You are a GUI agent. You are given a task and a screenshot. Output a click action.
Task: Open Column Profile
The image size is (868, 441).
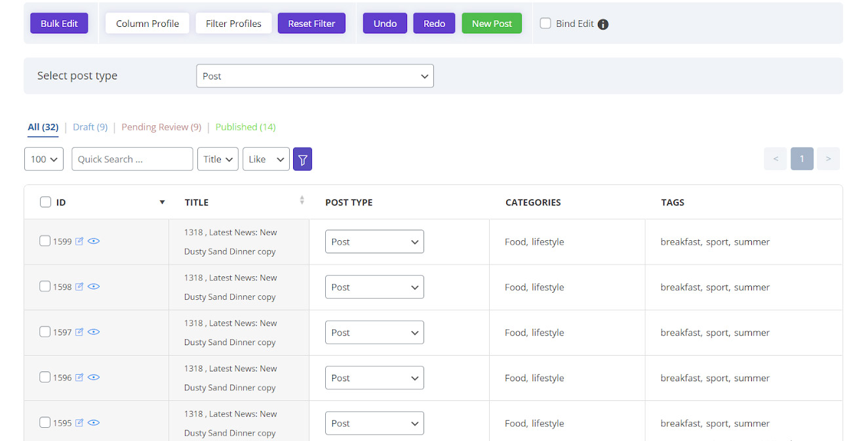pos(148,24)
